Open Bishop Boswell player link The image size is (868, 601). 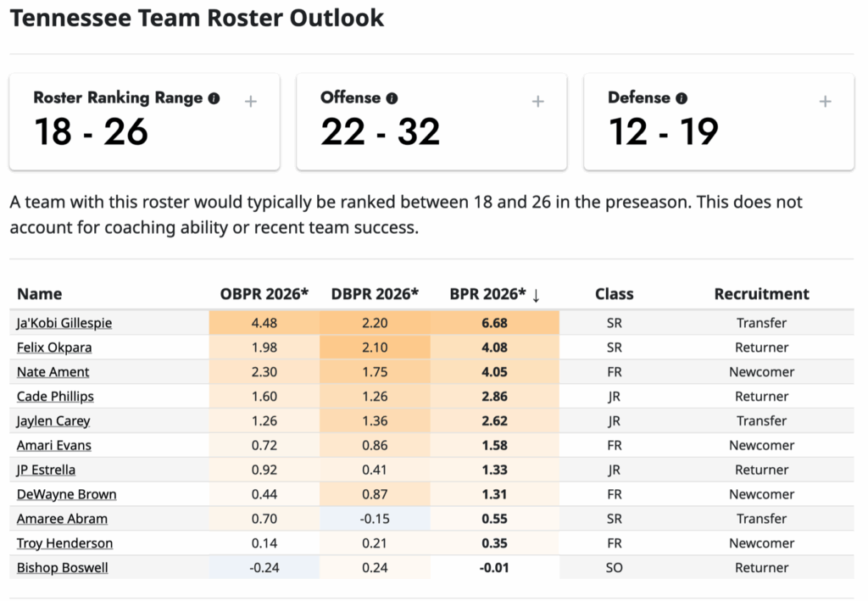point(63,568)
